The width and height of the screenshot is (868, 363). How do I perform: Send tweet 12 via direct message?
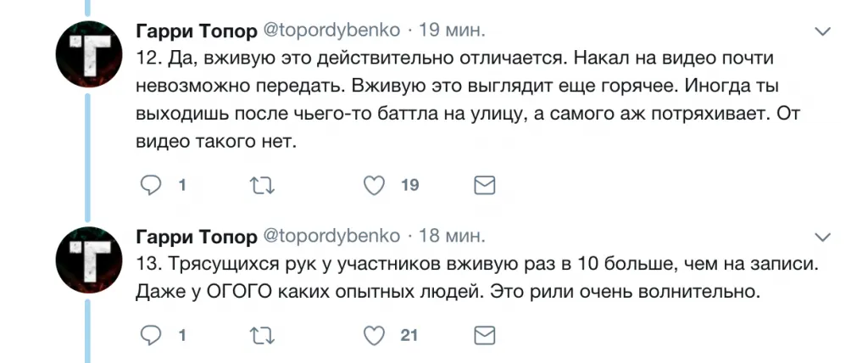484,184
